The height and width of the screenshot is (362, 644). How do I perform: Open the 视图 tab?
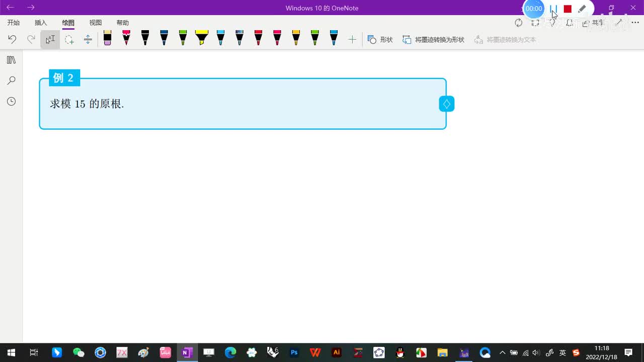[95, 23]
